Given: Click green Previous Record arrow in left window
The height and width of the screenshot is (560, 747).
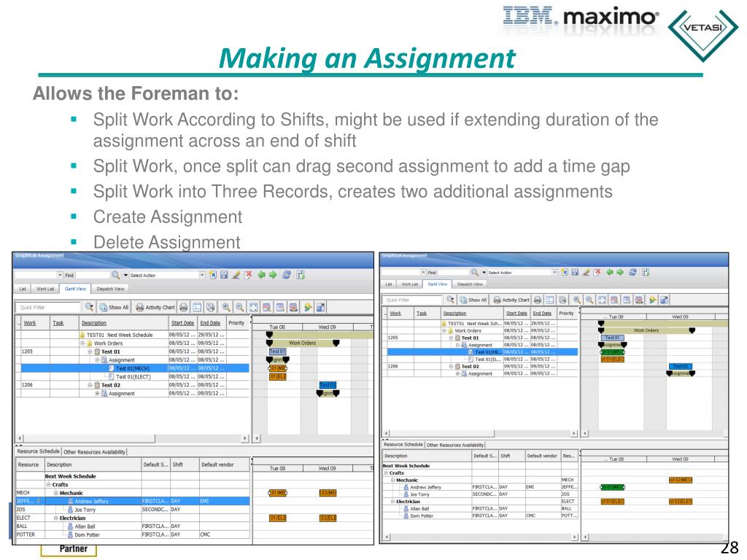Looking at the screenshot, I should [261, 275].
